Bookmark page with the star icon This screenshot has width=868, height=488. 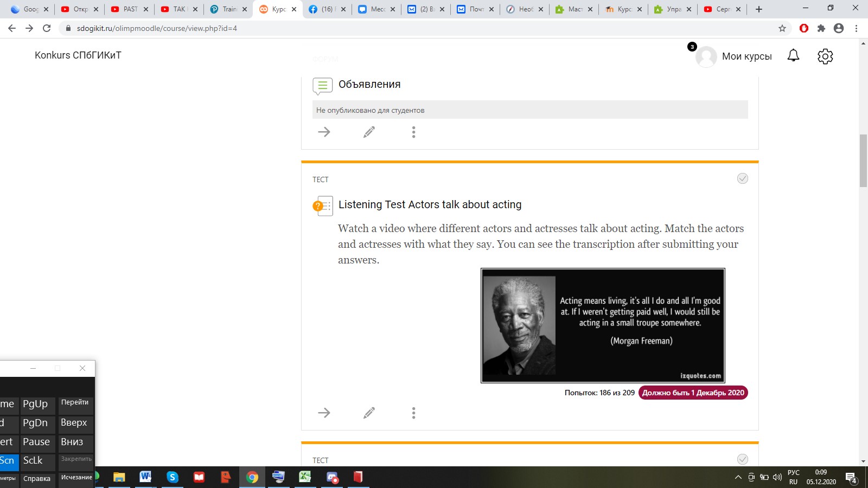pos(782,28)
